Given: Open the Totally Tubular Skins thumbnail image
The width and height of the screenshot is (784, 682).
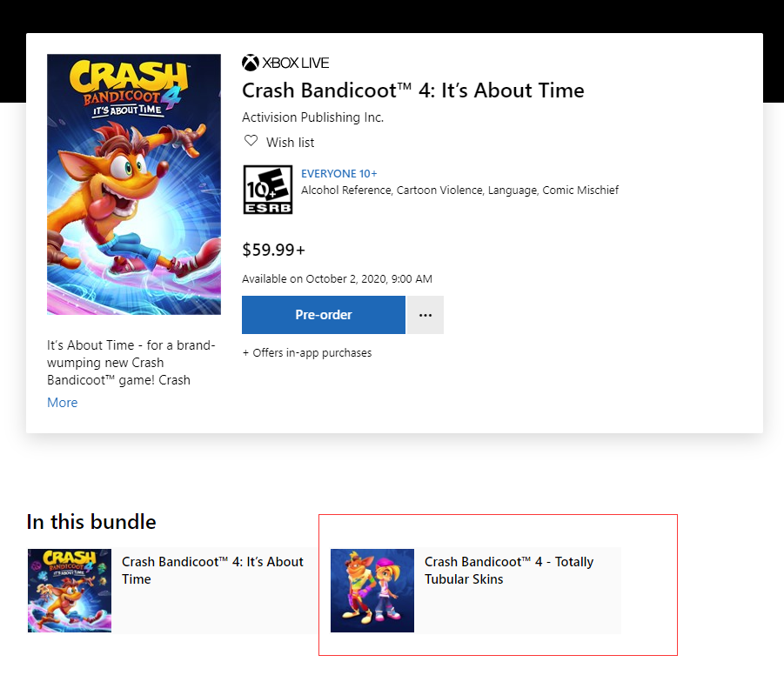Looking at the screenshot, I should pos(372,591).
